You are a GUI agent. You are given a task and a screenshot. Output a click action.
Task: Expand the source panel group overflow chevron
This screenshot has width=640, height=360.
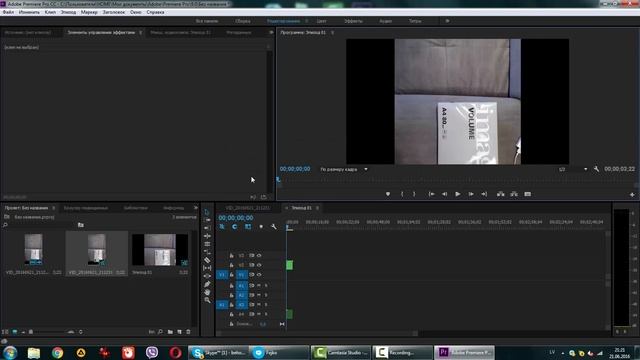click(x=271, y=32)
